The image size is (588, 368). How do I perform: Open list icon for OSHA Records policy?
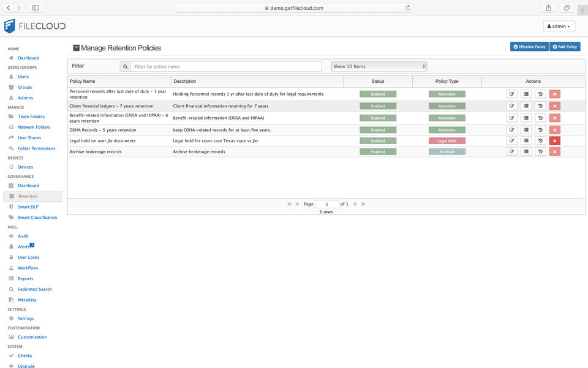(526, 130)
